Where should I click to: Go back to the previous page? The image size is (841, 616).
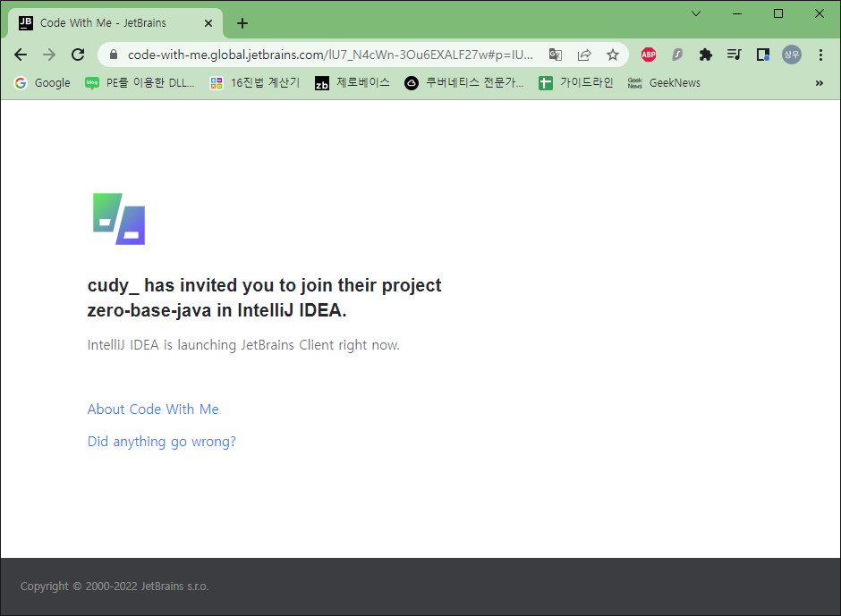pos(21,55)
